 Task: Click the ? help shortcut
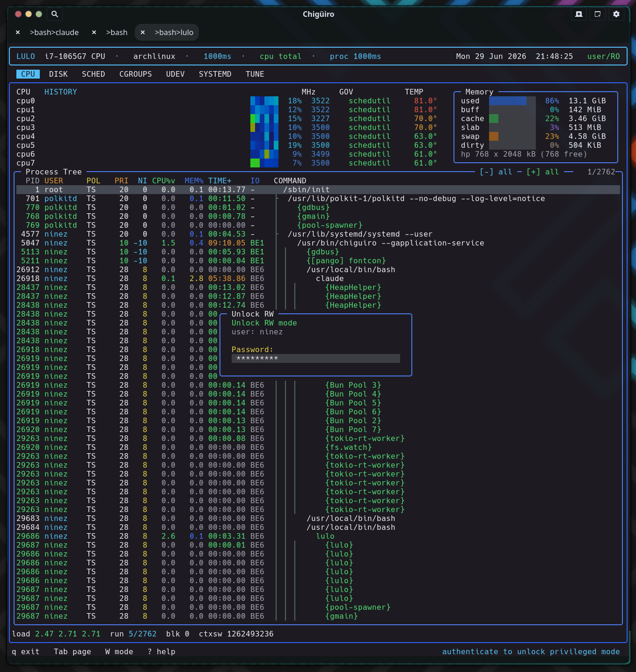click(x=161, y=651)
